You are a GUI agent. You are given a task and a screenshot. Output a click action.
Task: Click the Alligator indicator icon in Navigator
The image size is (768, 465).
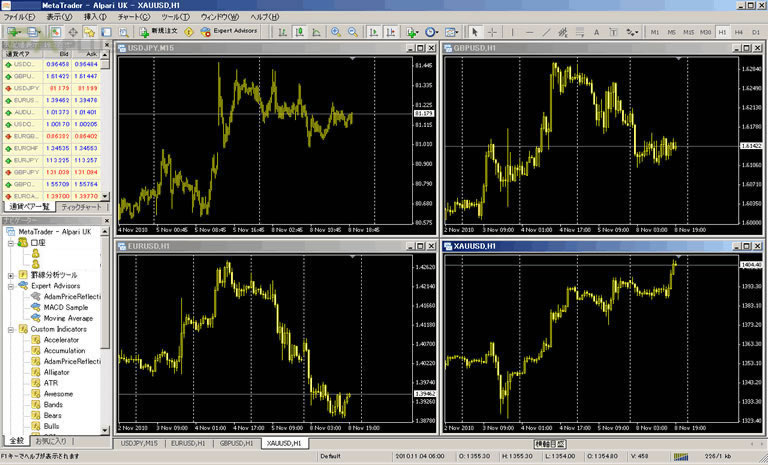tap(36, 372)
